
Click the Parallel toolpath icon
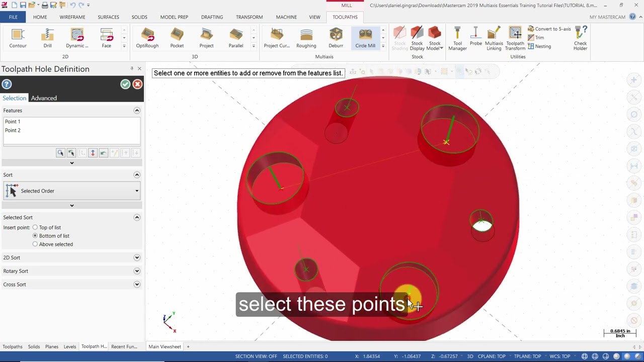pyautogui.click(x=236, y=38)
